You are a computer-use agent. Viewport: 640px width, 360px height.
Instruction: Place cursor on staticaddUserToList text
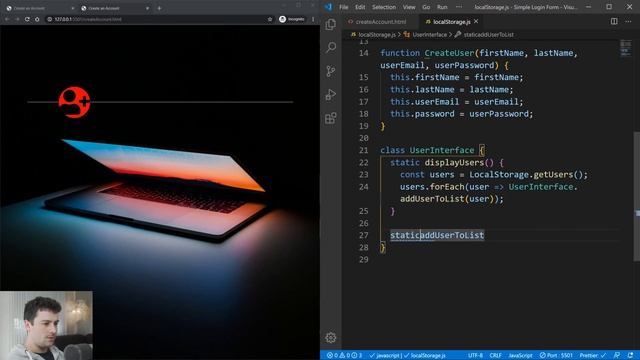point(437,235)
